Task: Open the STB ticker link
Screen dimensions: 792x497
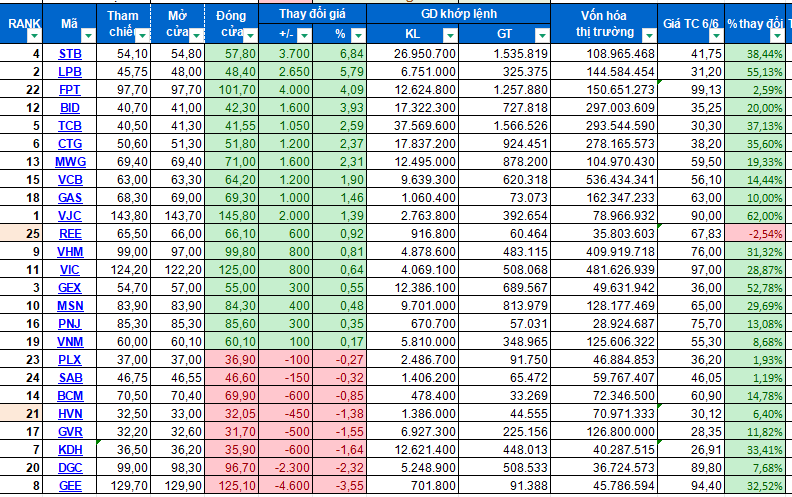Action: click(70, 54)
